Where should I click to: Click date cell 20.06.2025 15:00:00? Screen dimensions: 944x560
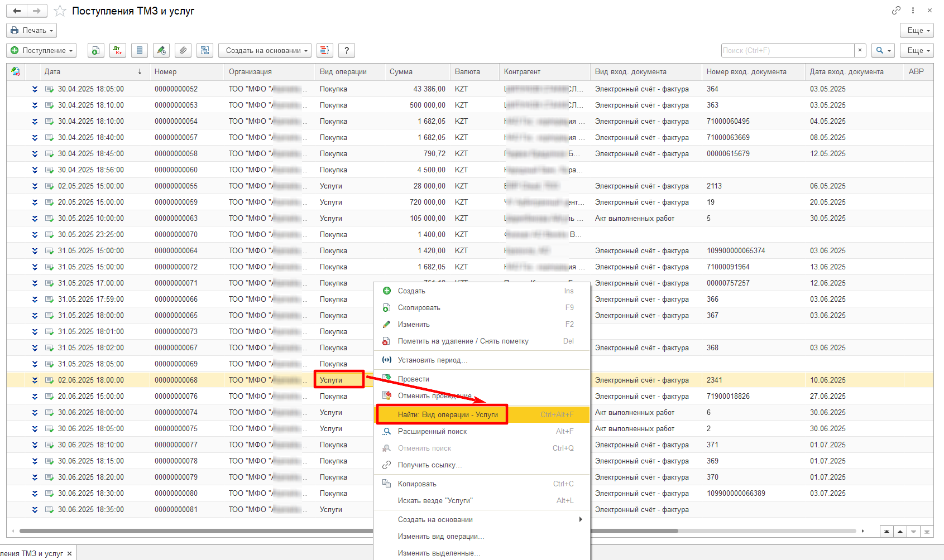[x=91, y=397]
